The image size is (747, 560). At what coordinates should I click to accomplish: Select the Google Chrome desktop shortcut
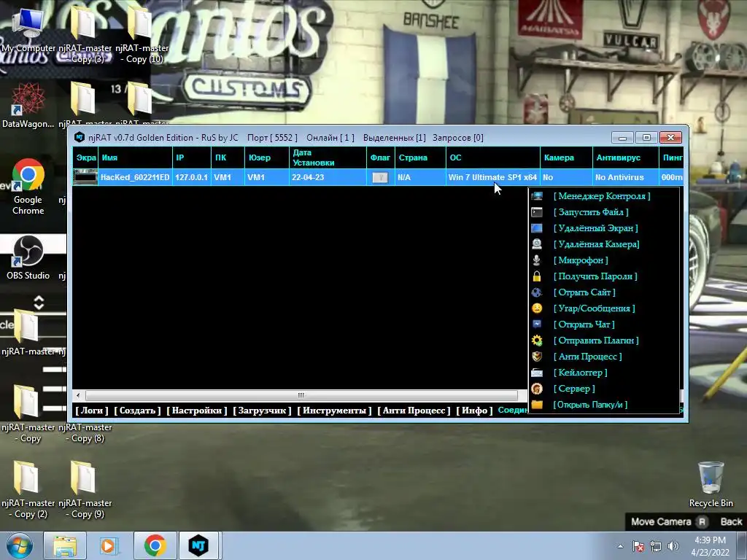point(28,187)
